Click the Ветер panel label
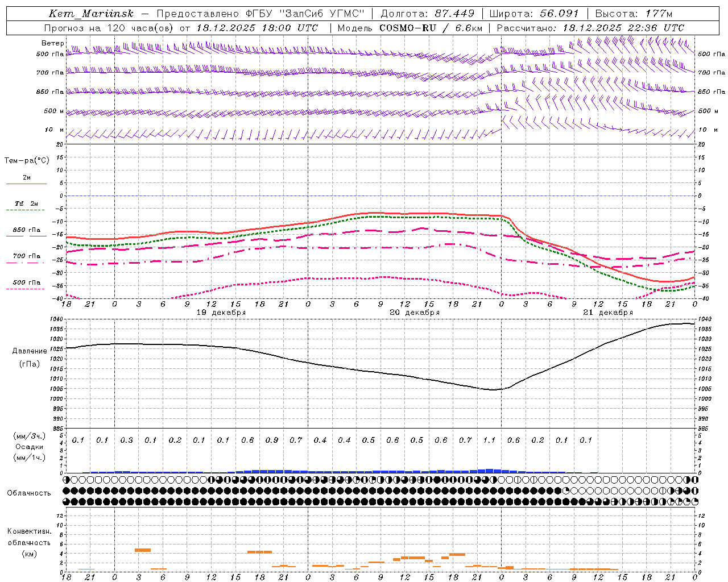Screen dimensions: 728x582 pos(52,43)
